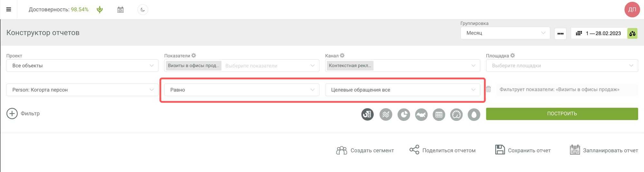The height and width of the screenshot is (172, 644).
Task: Click the Выберите площадки input field
Action: point(559,66)
